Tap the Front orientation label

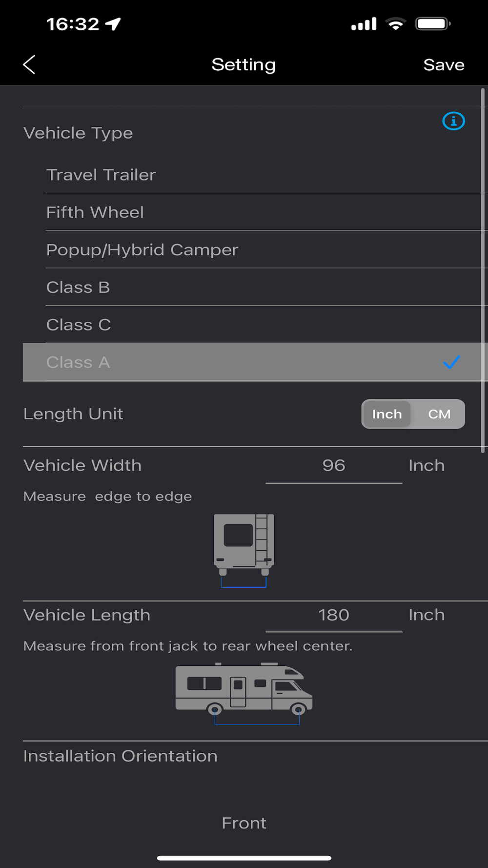(x=244, y=823)
